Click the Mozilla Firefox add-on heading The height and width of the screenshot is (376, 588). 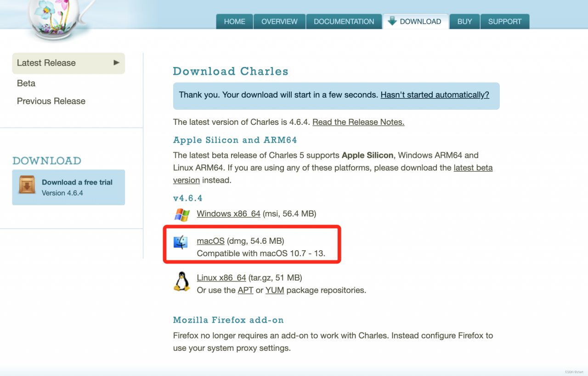click(228, 320)
